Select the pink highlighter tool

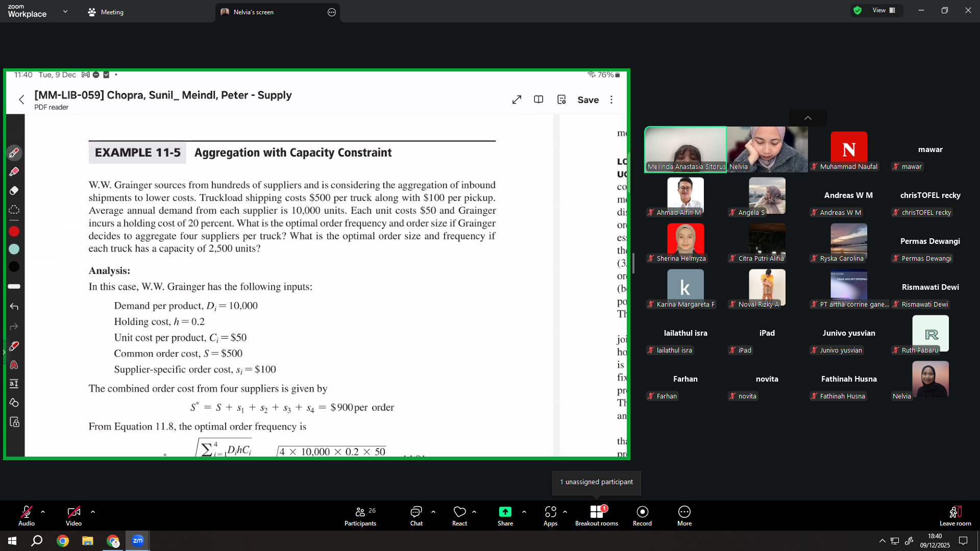(x=14, y=172)
